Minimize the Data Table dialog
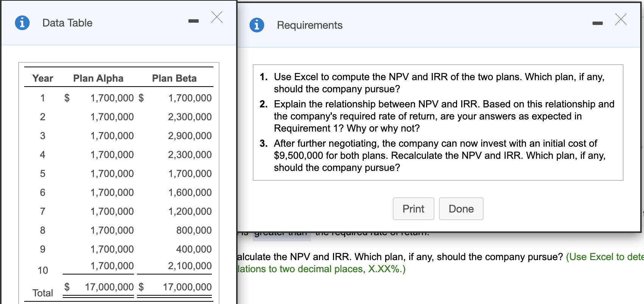 click(x=193, y=21)
